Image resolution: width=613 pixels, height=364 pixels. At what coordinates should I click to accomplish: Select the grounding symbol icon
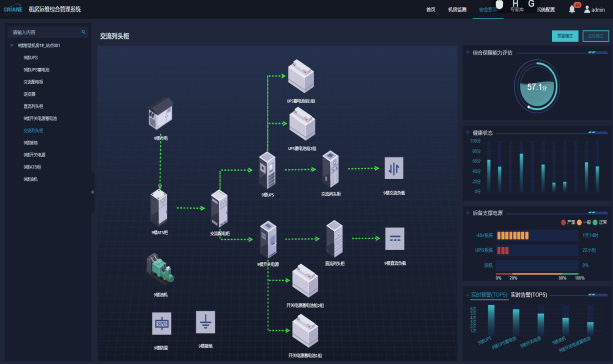pyautogui.click(x=205, y=322)
